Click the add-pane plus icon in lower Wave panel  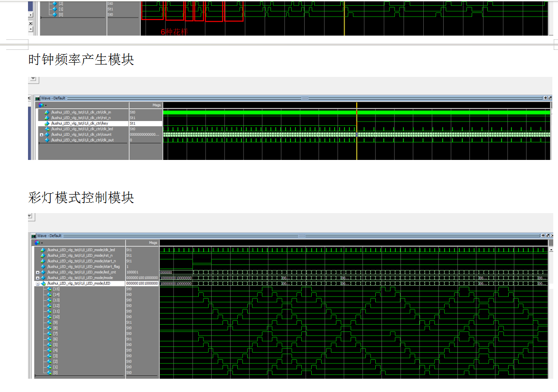pyautogui.click(x=543, y=236)
